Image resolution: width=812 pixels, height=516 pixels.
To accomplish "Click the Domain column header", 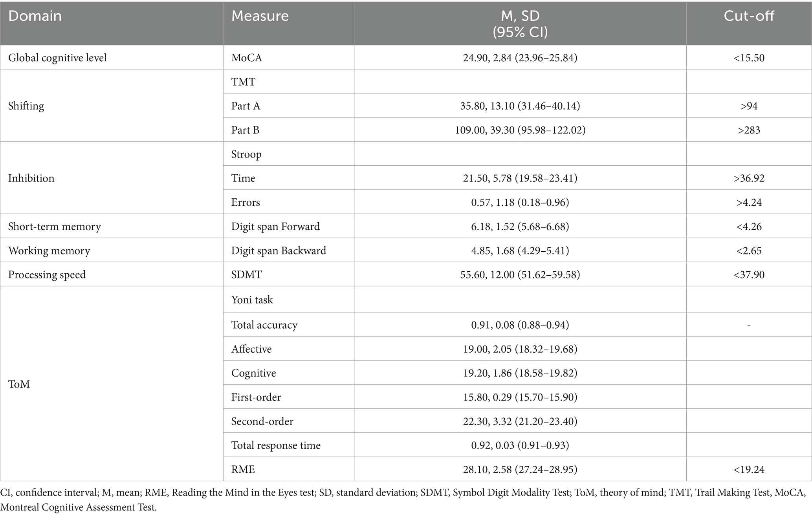I will 35,16.
